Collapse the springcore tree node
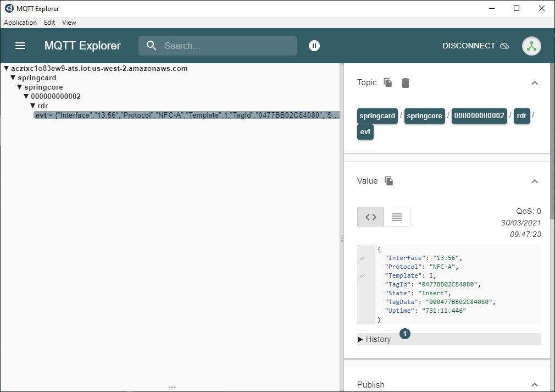Image resolution: width=555 pixels, height=392 pixels. click(x=20, y=87)
